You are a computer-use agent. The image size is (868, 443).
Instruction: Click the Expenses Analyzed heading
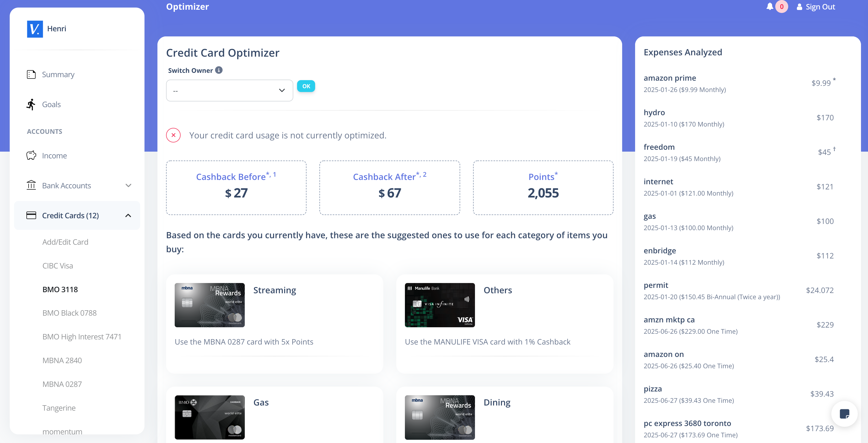point(683,52)
